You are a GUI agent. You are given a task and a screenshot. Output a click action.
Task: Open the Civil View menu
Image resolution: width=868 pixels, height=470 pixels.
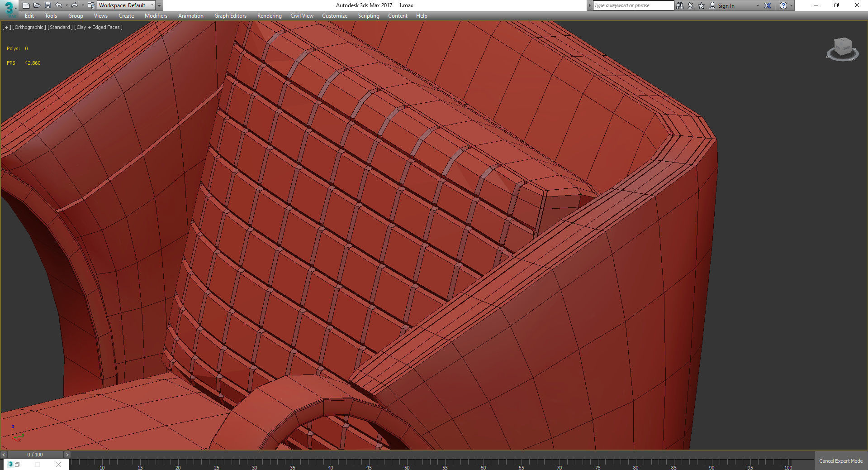(302, 16)
